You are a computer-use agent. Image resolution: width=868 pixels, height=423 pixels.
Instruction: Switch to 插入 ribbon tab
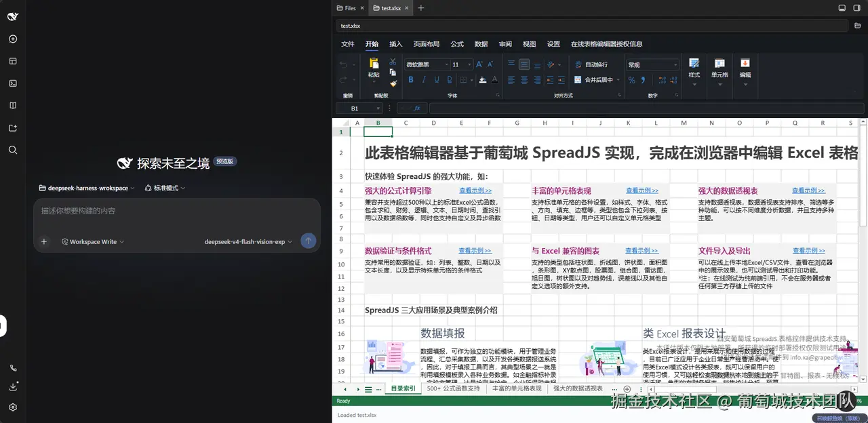(395, 44)
